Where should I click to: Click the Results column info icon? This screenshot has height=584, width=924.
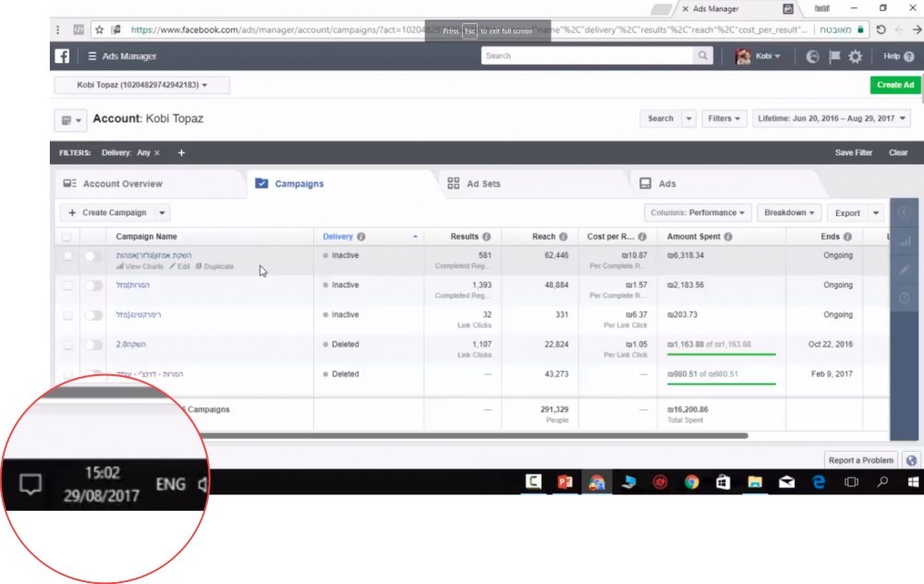(x=486, y=237)
